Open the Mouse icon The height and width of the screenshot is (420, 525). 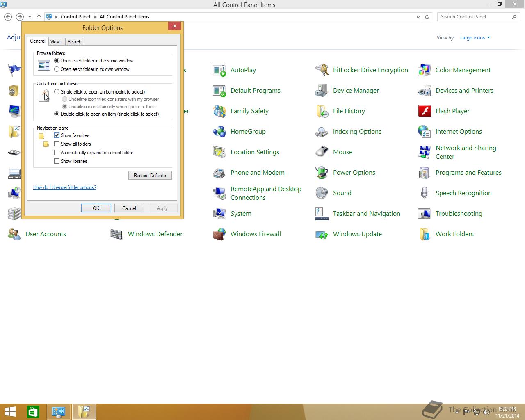322,152
